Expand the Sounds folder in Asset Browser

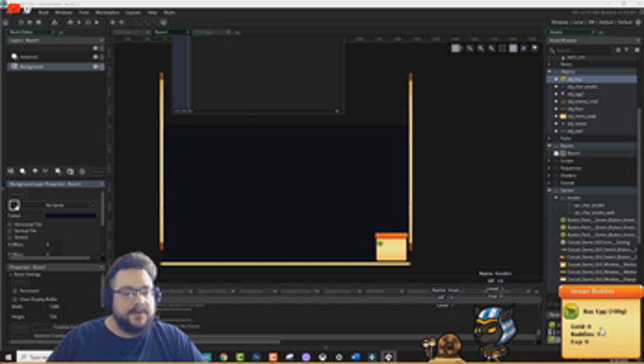[549, 183]
